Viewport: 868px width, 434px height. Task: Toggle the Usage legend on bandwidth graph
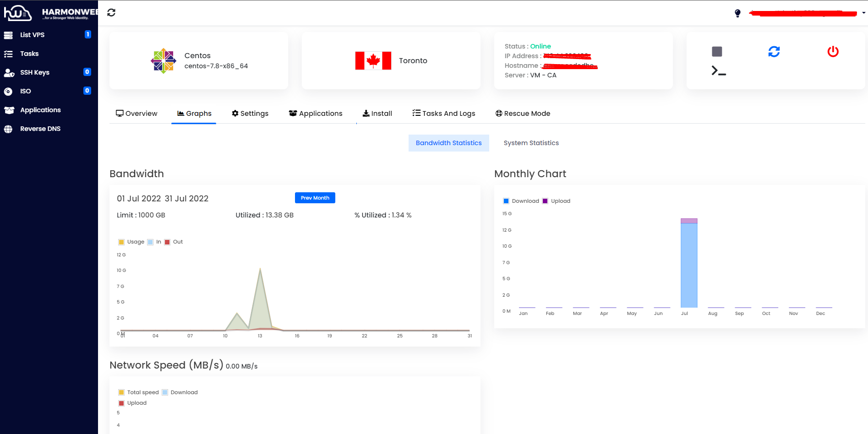click(132, 242)
